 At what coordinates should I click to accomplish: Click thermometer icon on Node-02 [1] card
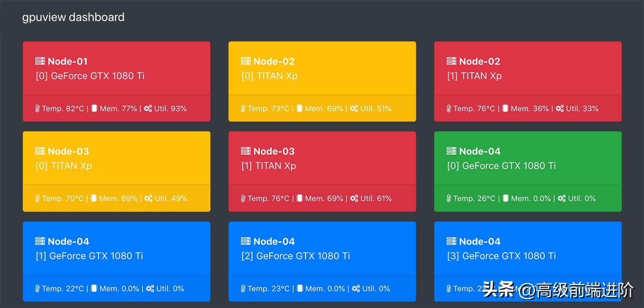point(449,108)
